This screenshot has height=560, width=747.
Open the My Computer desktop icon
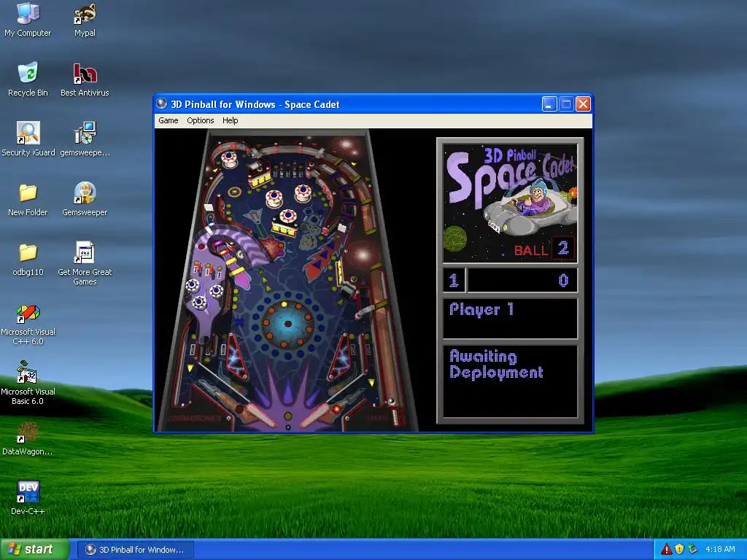pyautogui.click(x=28, y=19)
